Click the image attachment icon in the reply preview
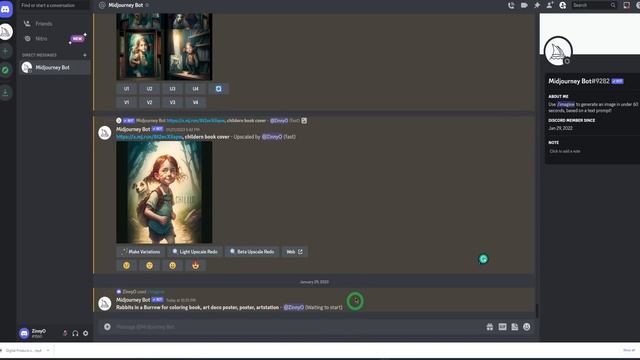The width and height of the screenshot is (640, 360). coord(304,120)
